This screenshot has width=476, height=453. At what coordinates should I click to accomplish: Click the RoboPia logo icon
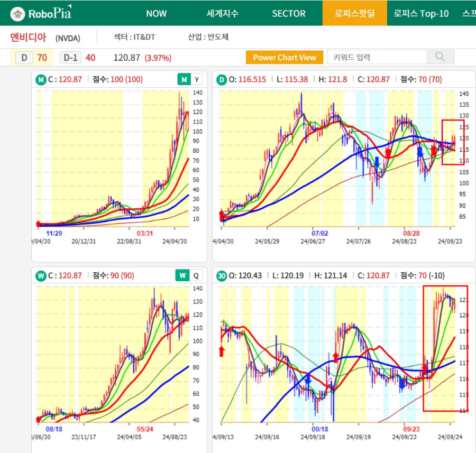[x=17, y=14]
